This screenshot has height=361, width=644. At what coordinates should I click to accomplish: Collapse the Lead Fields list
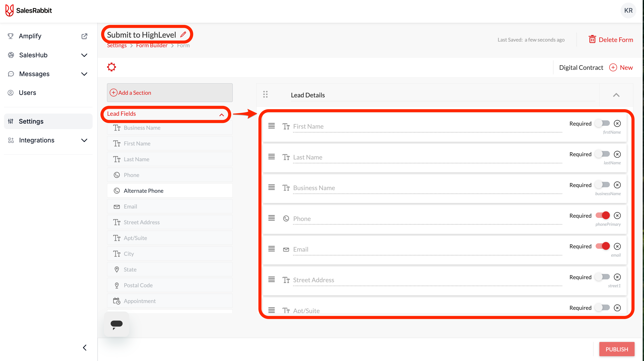(x=222, y=115)
